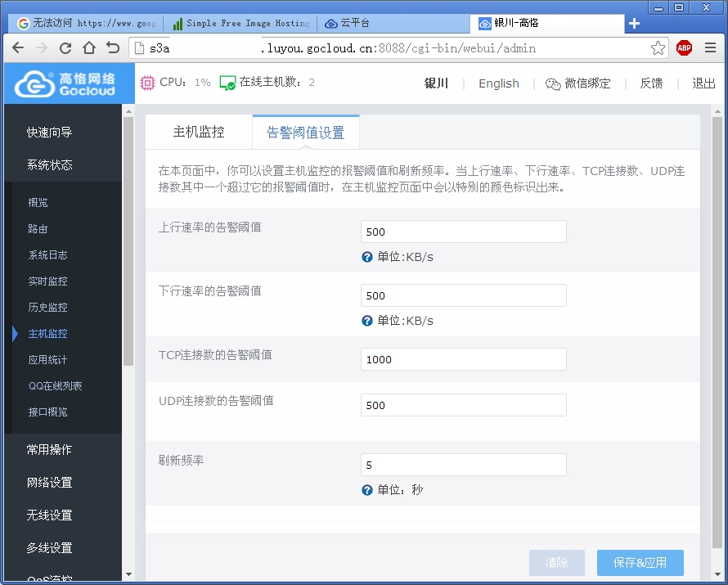The image size is (728, 585).
Task: Open 历史监控 in the sidebar
Action: [x=47, y=307]
